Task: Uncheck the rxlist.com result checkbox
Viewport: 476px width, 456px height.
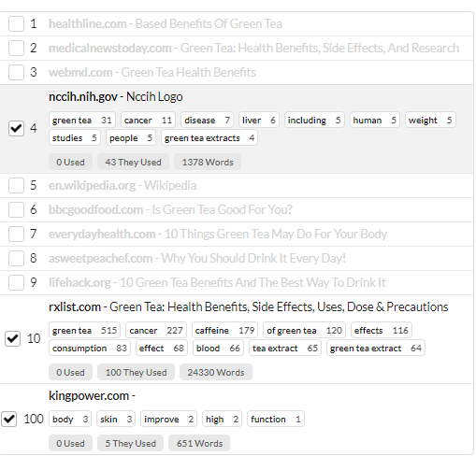Action: coord(12,338)
